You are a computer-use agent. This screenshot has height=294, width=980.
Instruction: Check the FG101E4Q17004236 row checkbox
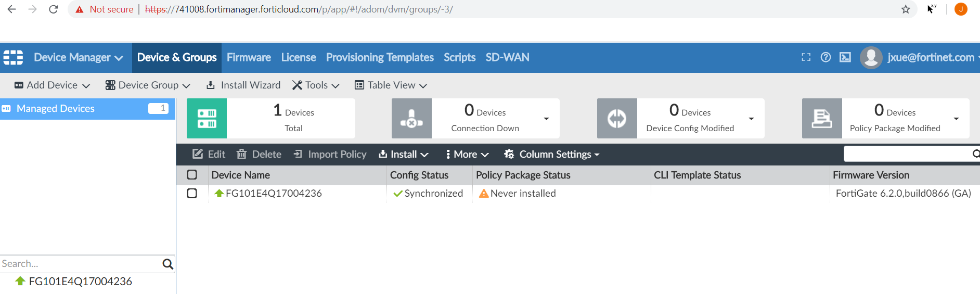click(x=192, y=194)
